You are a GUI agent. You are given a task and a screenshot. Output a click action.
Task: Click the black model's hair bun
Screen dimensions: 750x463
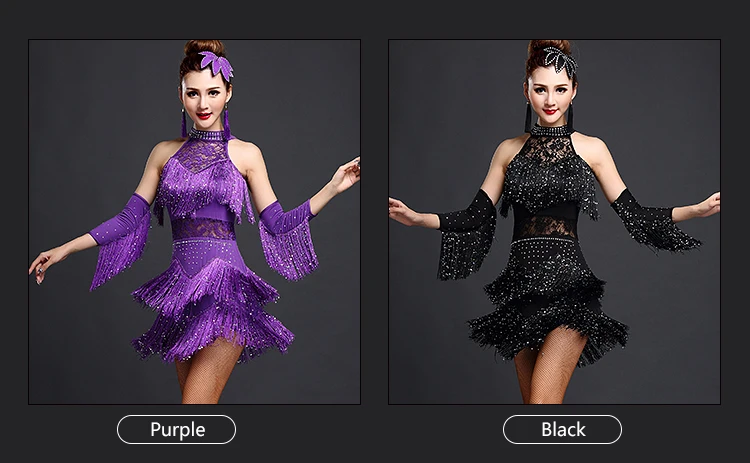pos(549,47)
